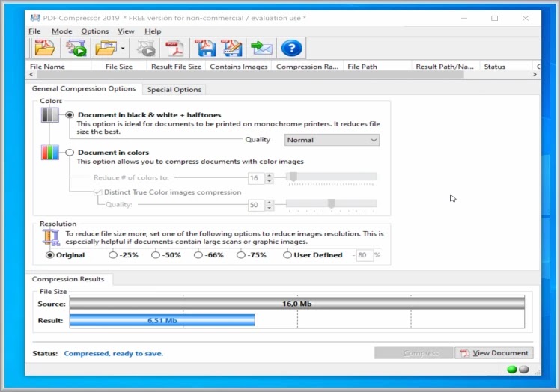Viewport: 560px width, 392px height.
Task: Click the user defined percent field 80
Action: (x=365, y=255)
